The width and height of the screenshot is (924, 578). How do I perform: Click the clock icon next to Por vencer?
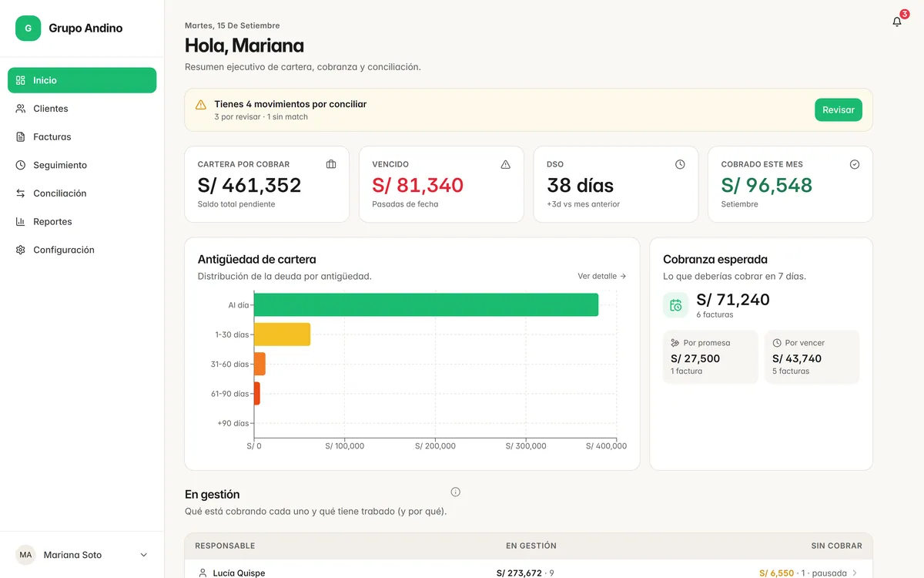point(777,343)
